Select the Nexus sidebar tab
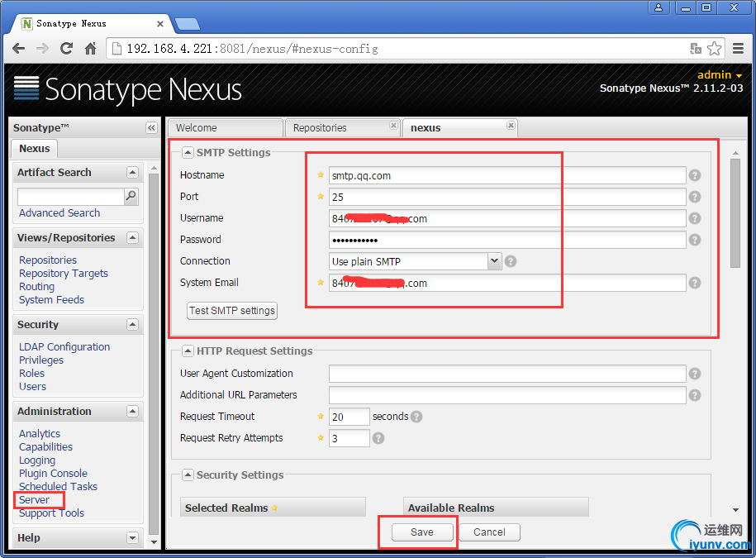The height and width of the screenshot is (558, 756). [34, 149]
